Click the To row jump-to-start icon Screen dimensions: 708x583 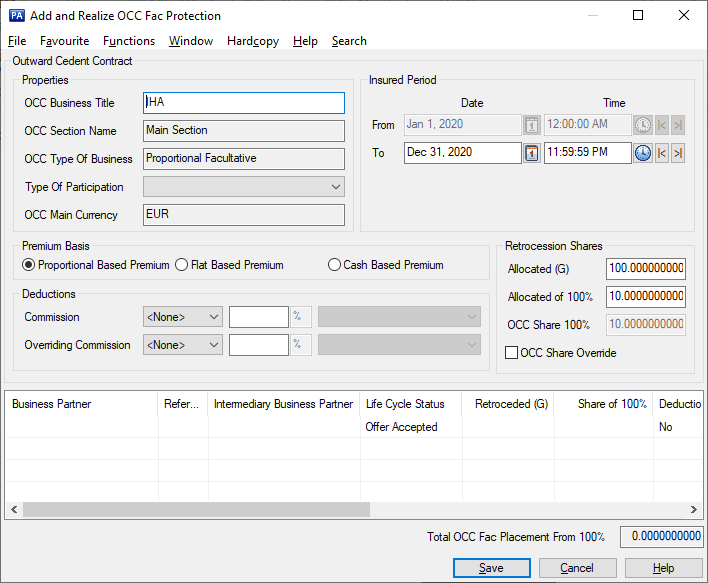[661, 153]
